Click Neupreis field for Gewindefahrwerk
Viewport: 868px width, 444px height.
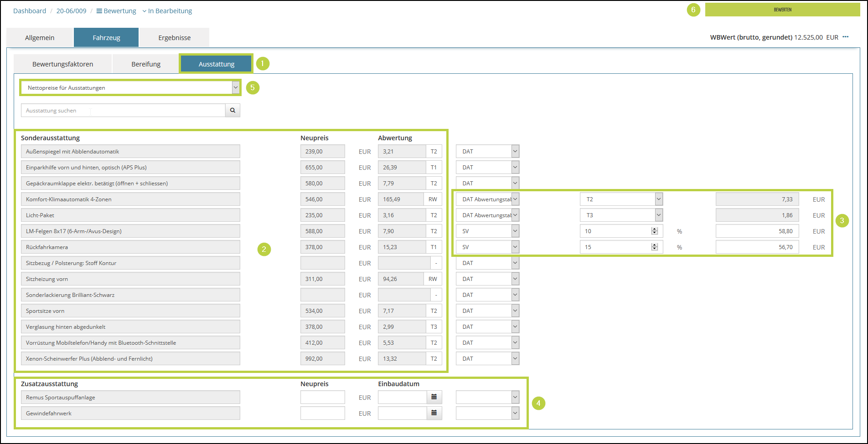(x=322, y=413)
